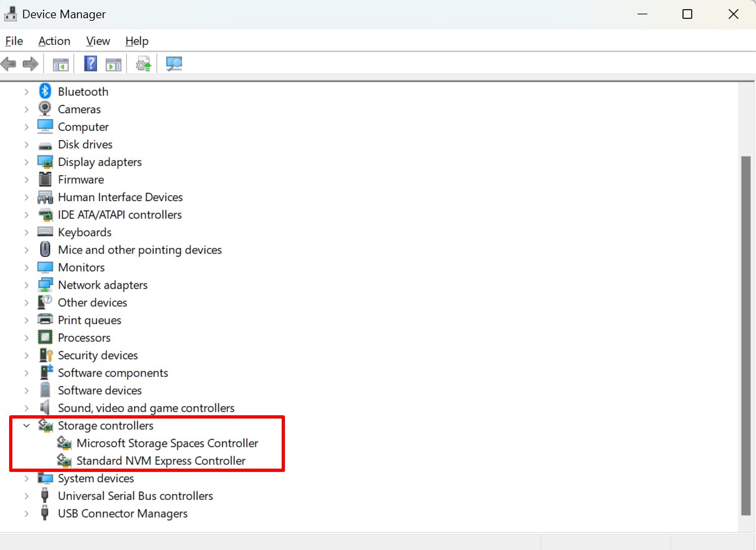Collapse the Storage controllers chevron
This screenshot has width=756, height=550.
pos(27,426)
